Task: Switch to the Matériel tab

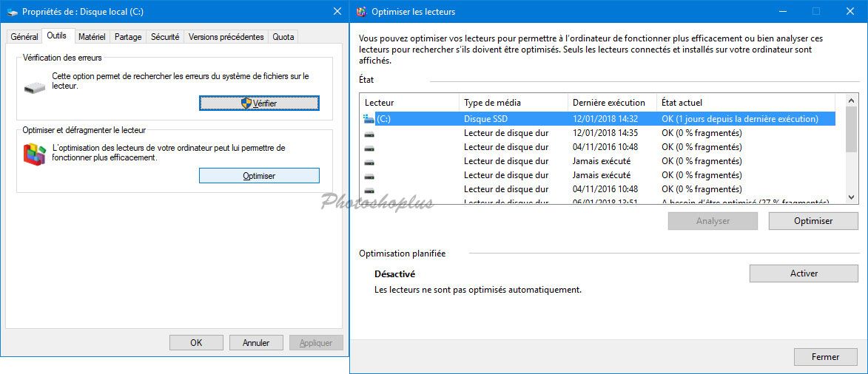Action: point(92,37)
